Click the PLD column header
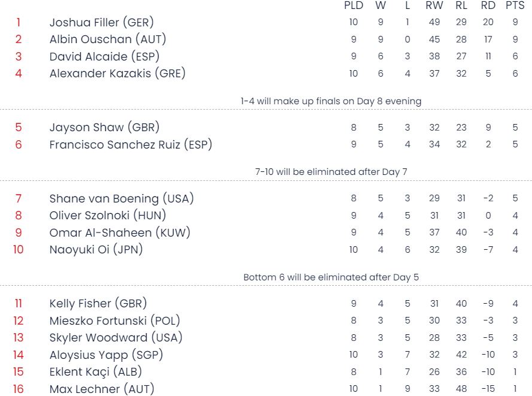The height and width of the screenshot is (396, 532). 354,5
